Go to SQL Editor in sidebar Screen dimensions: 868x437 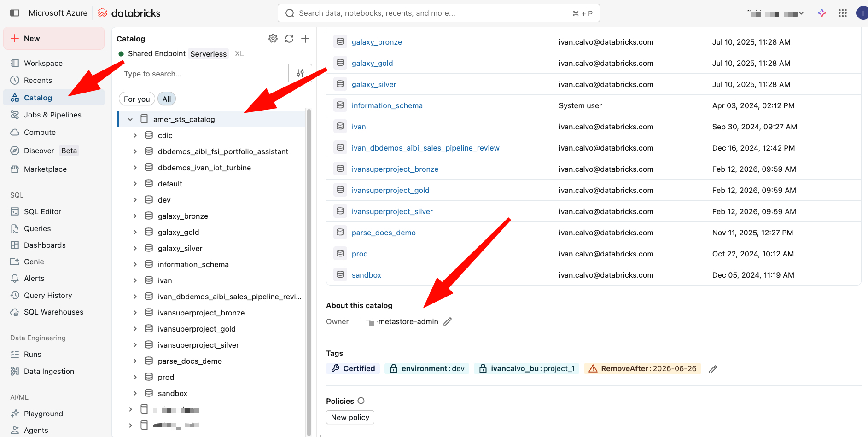pyautogui.click(x=42, y=211)
